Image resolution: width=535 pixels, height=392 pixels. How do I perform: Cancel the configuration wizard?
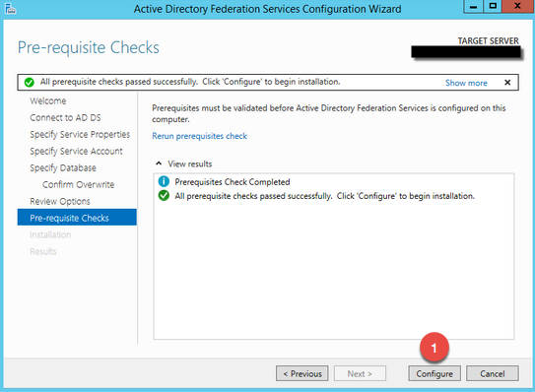coord(493,373)
